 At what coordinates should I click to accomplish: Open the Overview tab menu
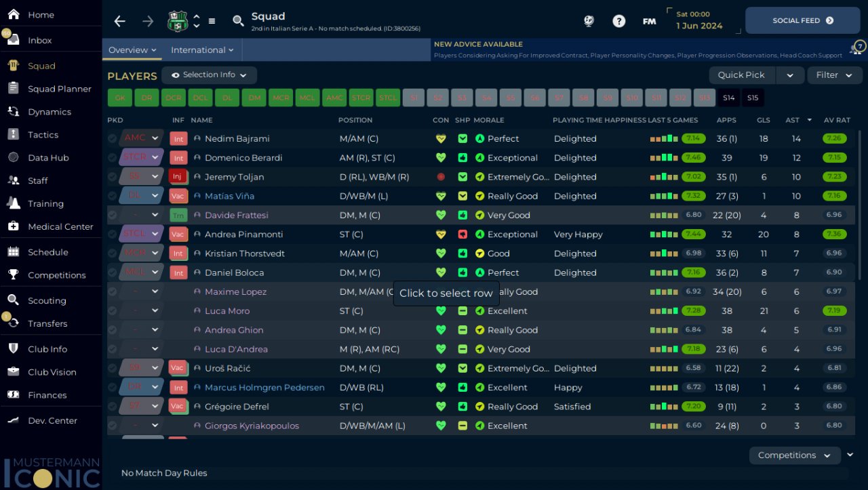coord(132,50)
